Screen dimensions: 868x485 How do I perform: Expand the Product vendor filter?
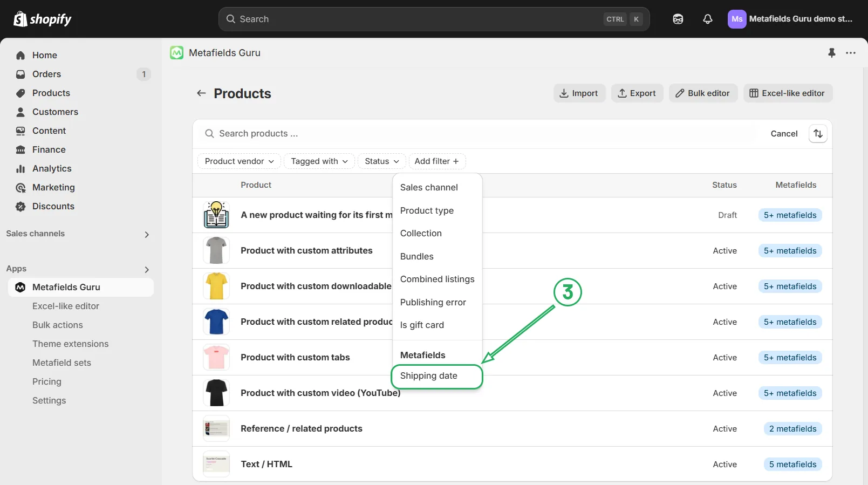239,161
